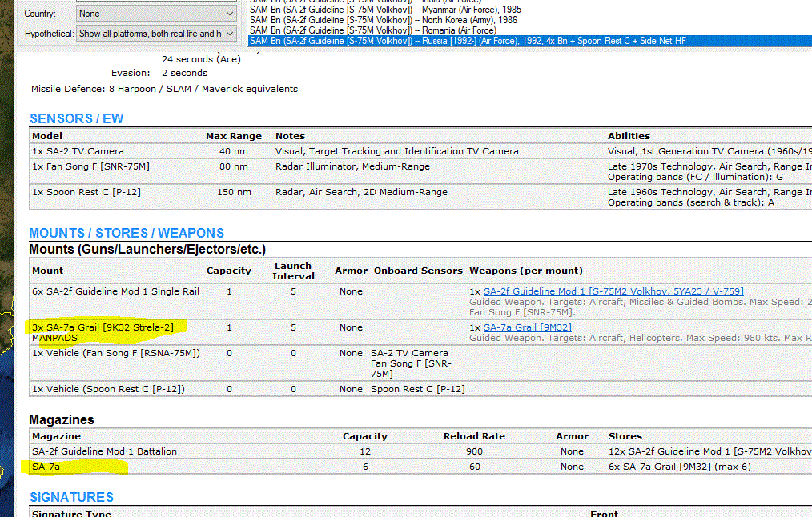Open SA-2f Guideline Mod 1 weapon link
Image resolution: width=812 pixels, height=517 pixels.
click(613, 291)
